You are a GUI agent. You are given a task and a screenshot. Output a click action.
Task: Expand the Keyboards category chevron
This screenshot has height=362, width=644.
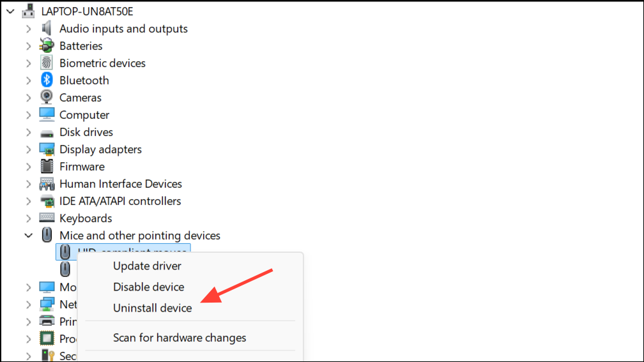(28, 218)
